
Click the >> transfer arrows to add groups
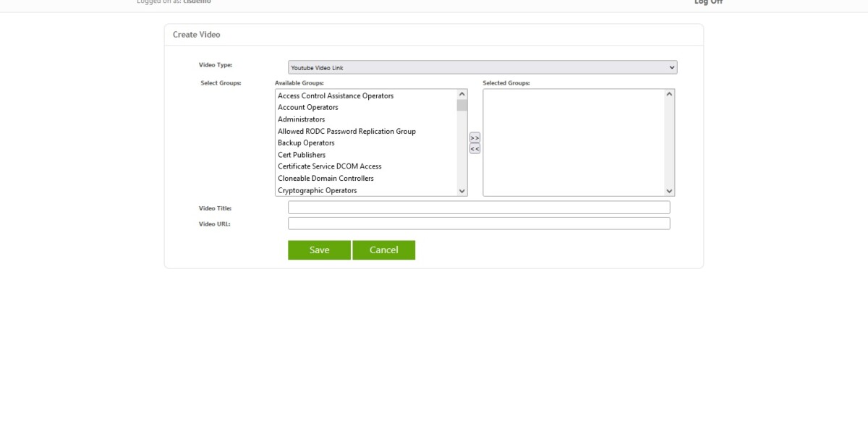[474, 137]
